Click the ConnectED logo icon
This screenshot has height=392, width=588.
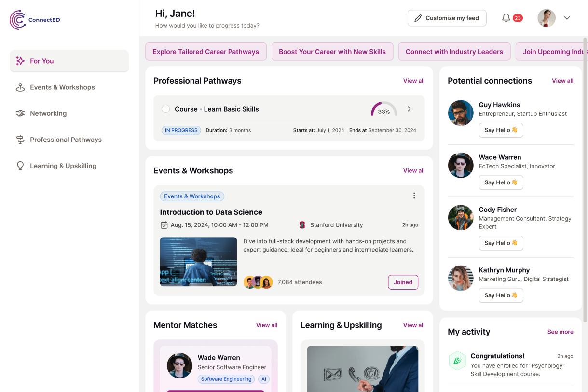pos(18,20)
